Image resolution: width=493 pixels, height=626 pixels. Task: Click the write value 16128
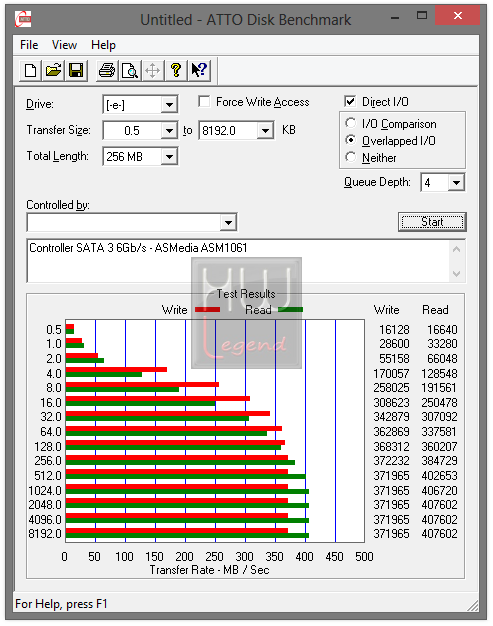[x=394, y=330]
